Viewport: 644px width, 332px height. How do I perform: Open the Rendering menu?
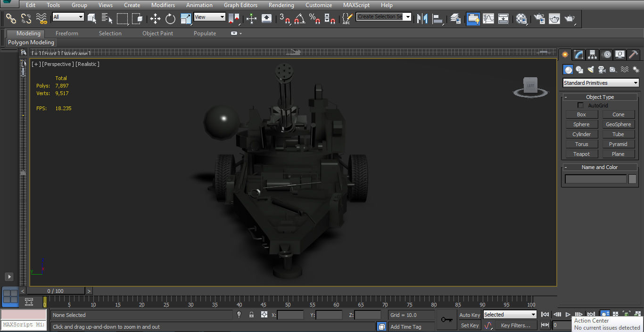pyautogui.click(x=281, y=5)
